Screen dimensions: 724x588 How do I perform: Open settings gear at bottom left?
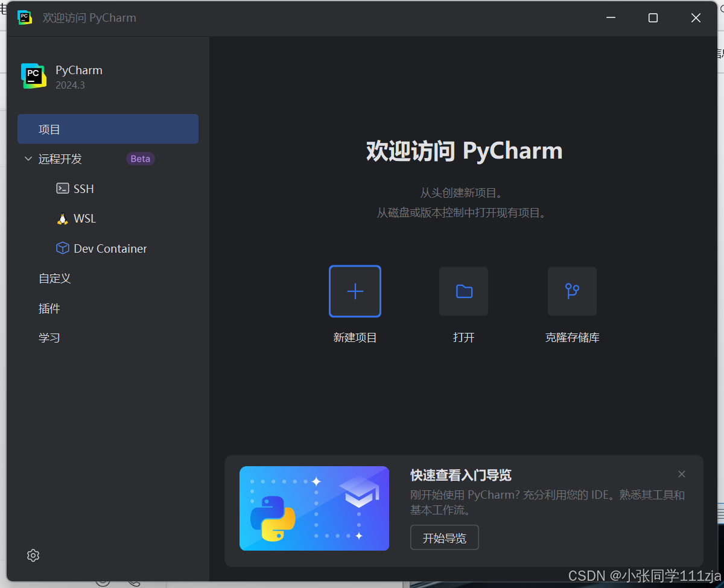[x=33, y=555]
